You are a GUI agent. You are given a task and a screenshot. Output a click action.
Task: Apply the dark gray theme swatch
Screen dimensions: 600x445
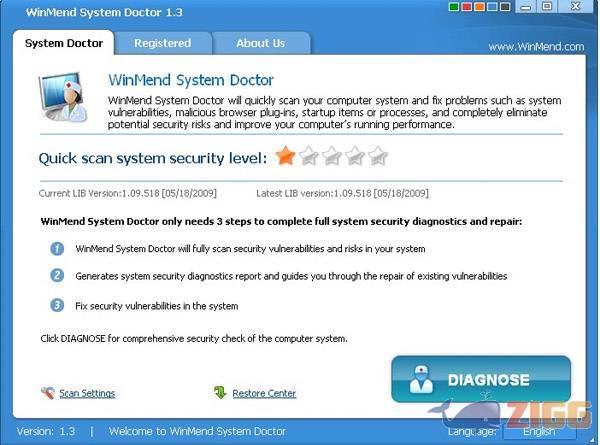505,7
